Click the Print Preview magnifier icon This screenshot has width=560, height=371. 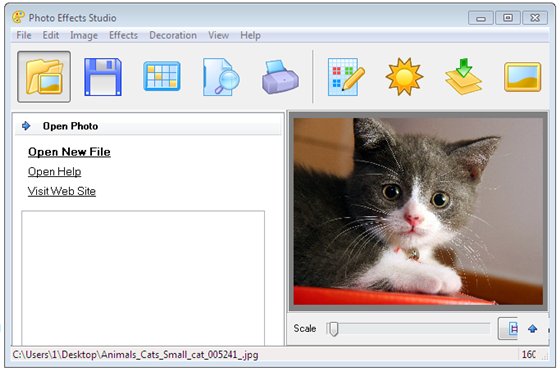pyautogui.click(x=221, y=77)
